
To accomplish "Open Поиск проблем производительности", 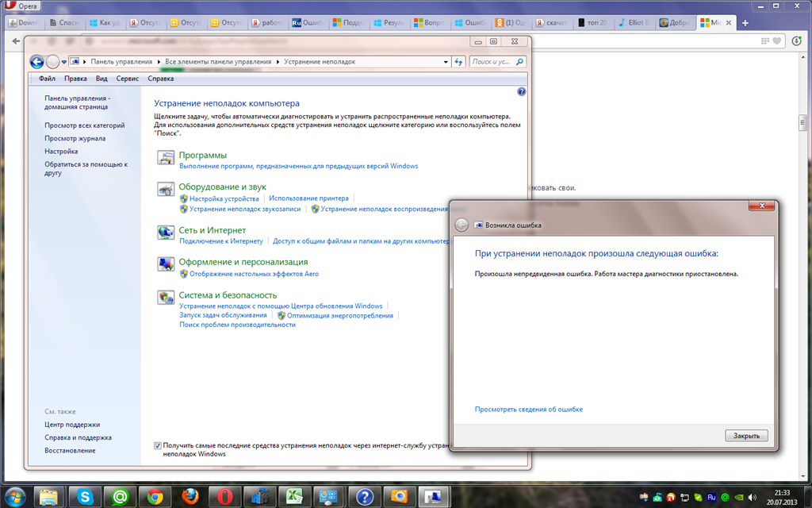I will [237, 325].
